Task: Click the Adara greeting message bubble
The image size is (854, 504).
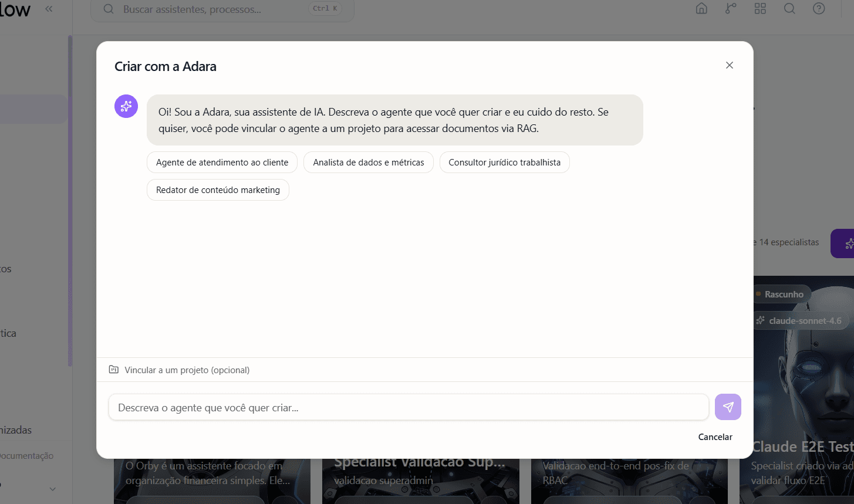Action: click(395, 120)
